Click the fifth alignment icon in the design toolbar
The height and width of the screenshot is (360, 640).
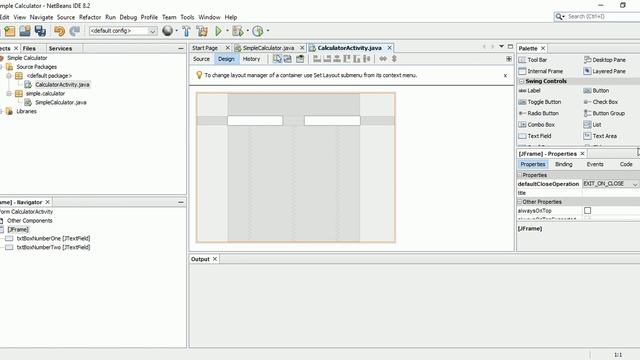tap(357, 59)
